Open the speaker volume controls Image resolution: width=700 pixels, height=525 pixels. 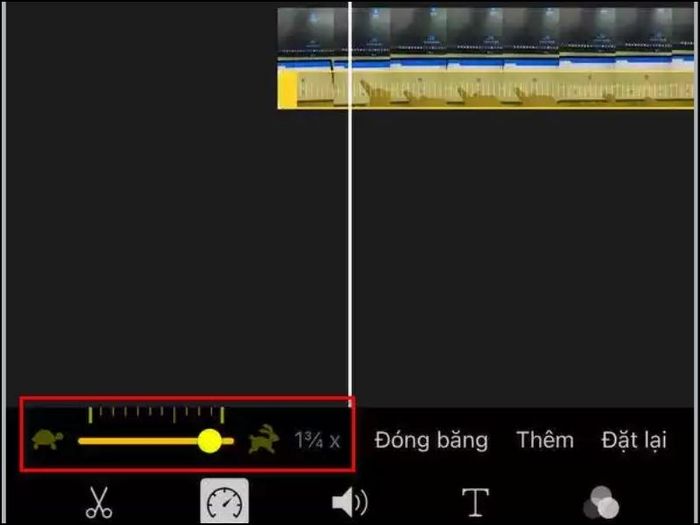(350, 502)
